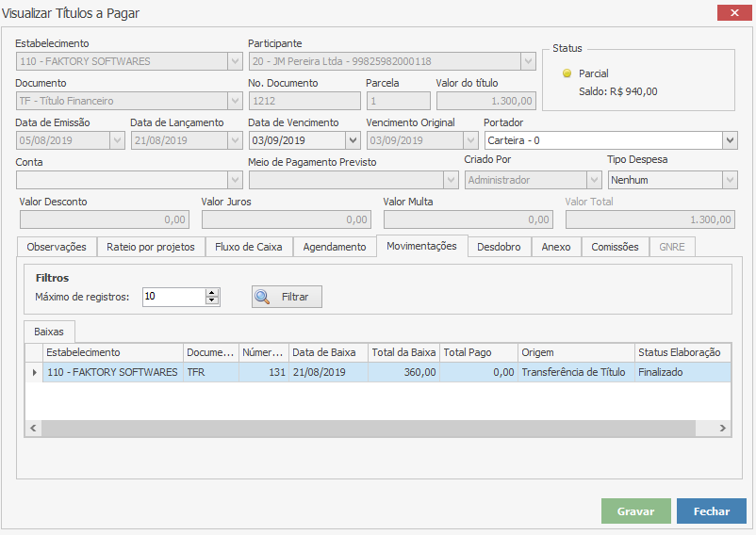Expand the Portador dropdown list
756x535 pixels.
coord(729,140)
